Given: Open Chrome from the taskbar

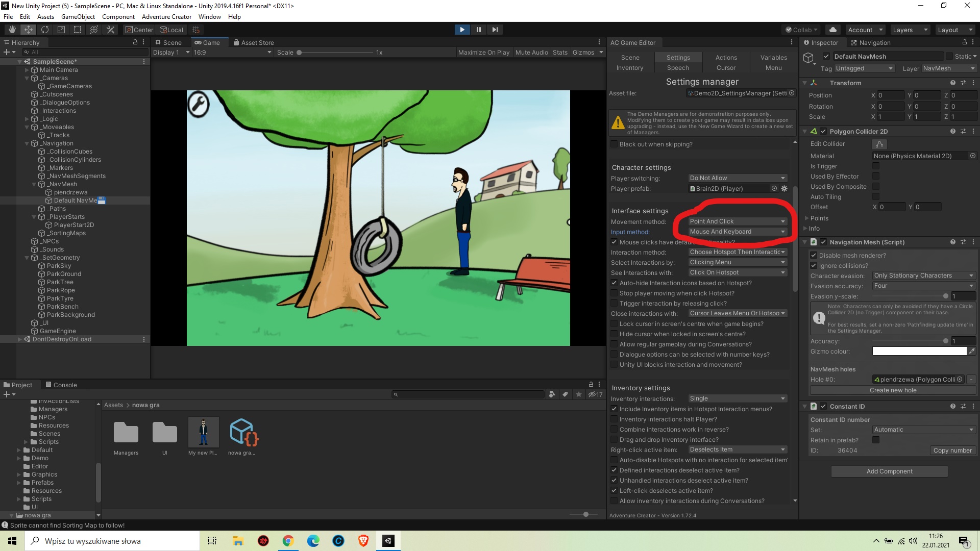Looking at the screenshot, I should 288,541.
